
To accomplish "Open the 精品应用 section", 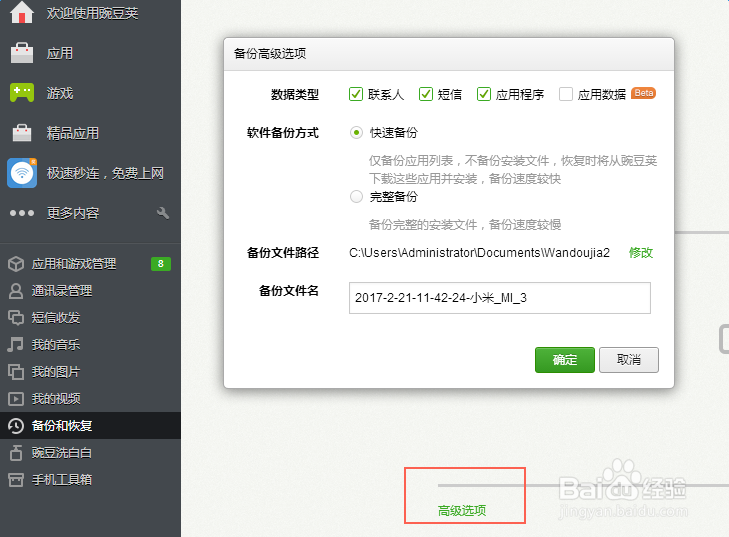I will click(73, 133).
